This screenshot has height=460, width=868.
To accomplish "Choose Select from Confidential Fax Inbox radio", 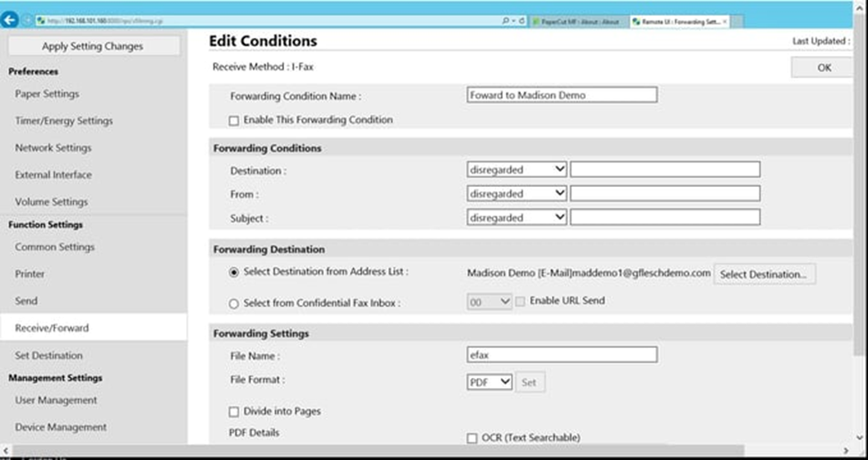I will tap(234, 303).
